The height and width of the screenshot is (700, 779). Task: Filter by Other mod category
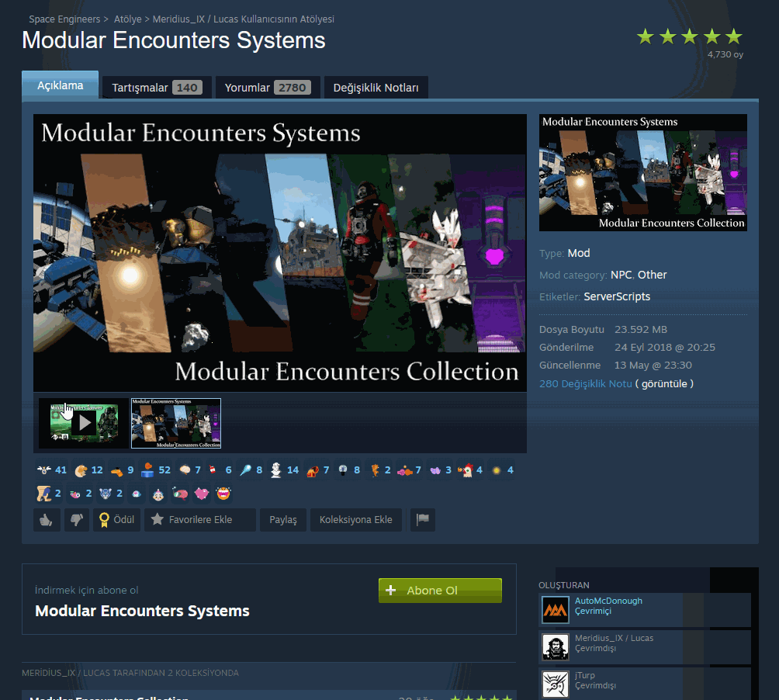653,275
